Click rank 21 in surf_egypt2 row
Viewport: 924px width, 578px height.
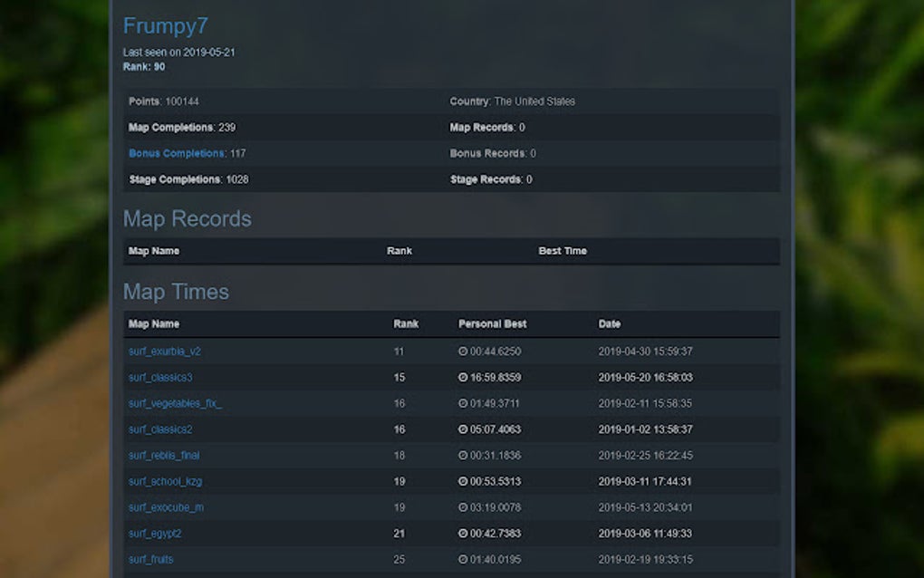point(399,534)
